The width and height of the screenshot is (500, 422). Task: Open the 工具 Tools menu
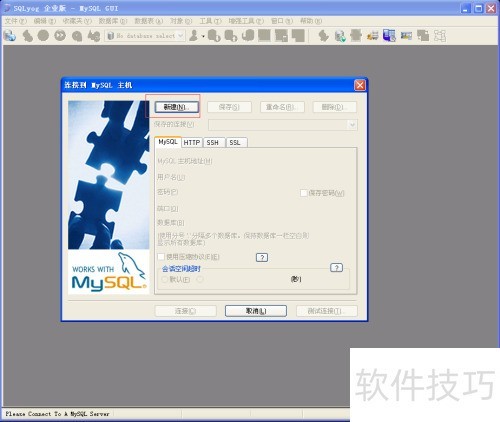tap(210, 21)
